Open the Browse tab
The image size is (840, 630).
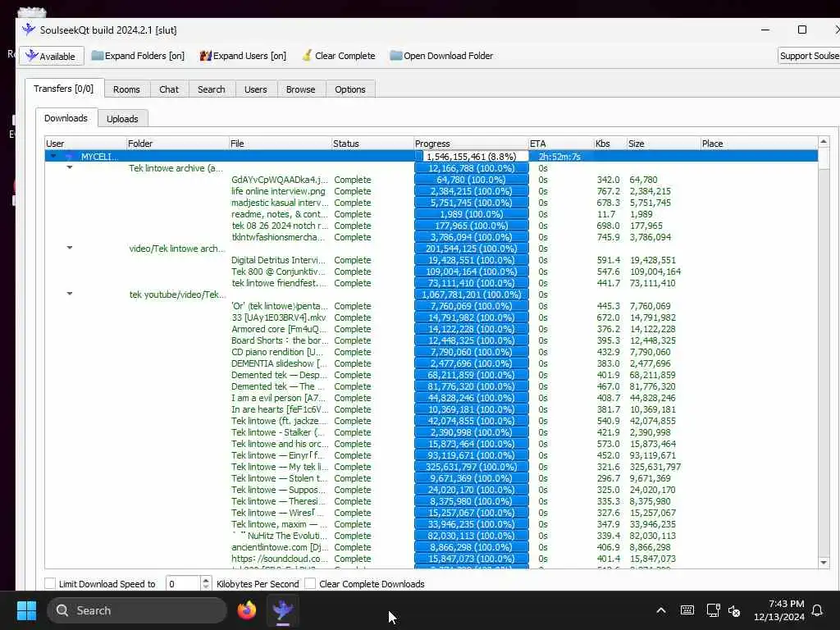pos(300,89)
